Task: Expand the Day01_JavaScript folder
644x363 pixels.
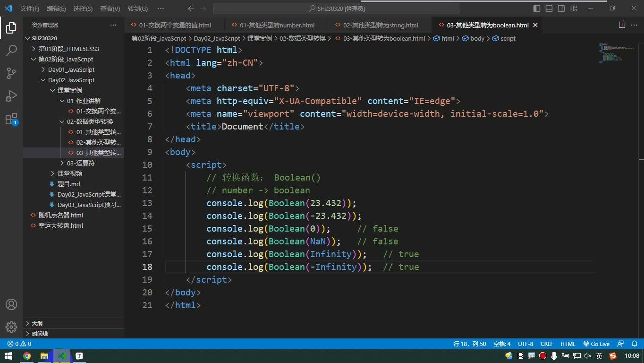Action: coord(71,69)
